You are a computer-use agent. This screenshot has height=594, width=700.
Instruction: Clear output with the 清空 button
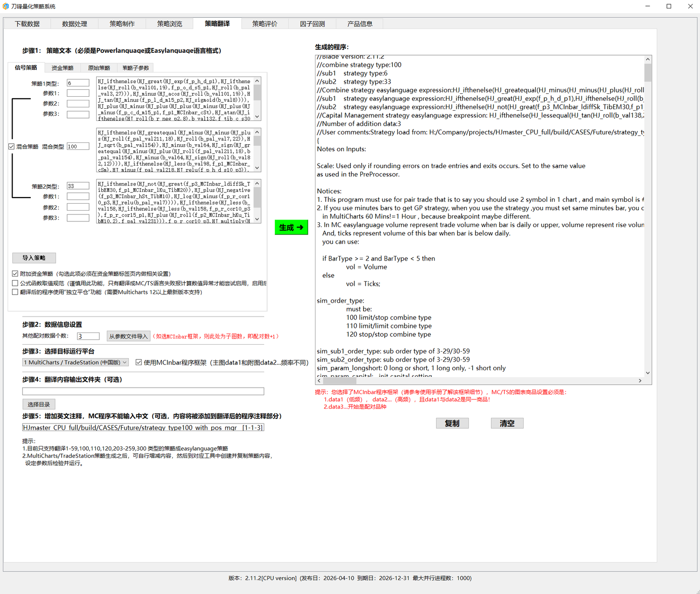(x=507, y=423)
